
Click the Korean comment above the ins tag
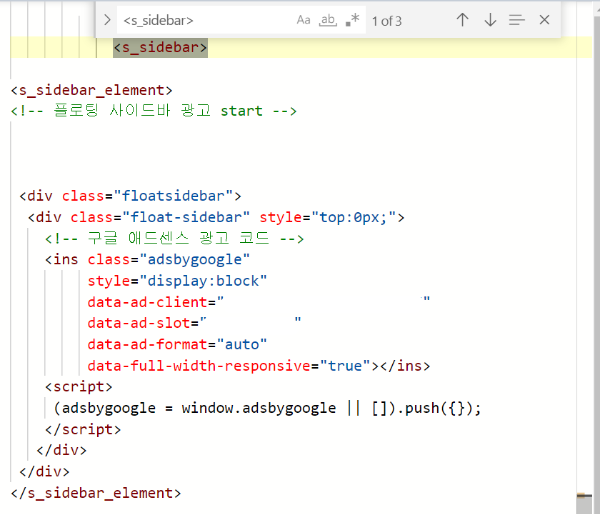[x=174, y=238]
